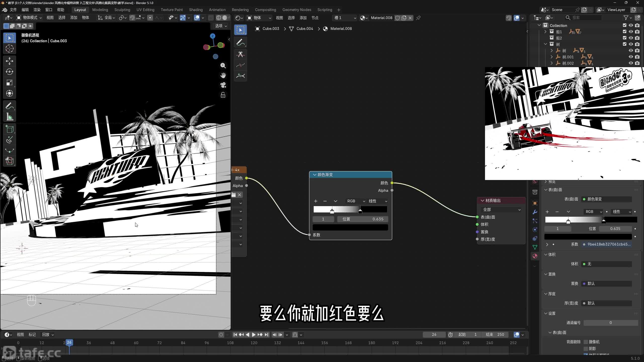Select the Rotate tool
This screenshot has height=362, width=644.
tap(10, 72)
